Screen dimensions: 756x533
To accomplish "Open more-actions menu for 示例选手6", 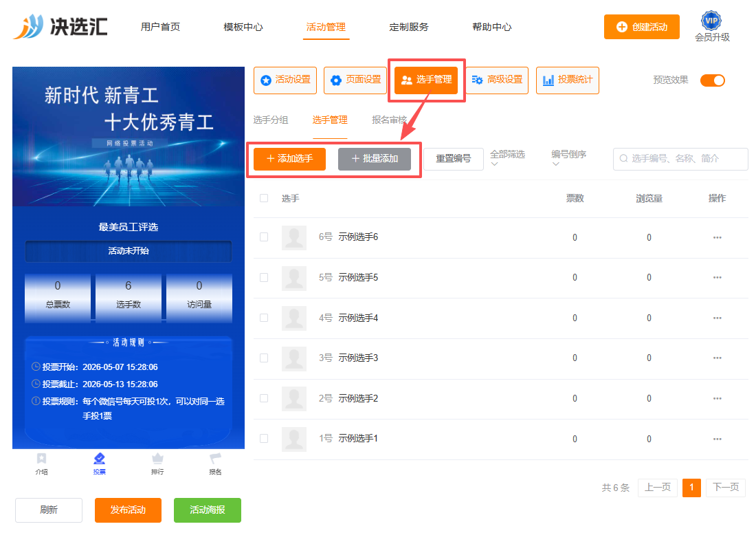I will tap(718, 237).
